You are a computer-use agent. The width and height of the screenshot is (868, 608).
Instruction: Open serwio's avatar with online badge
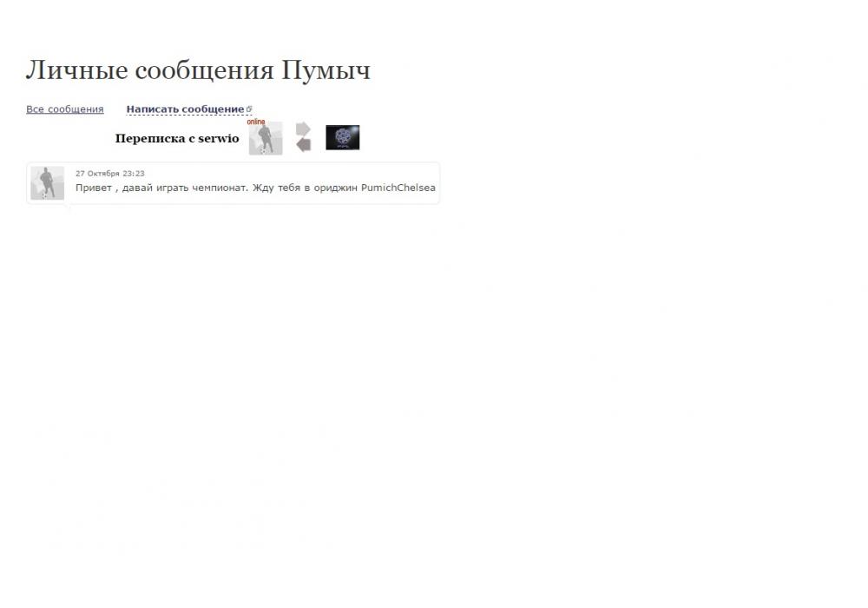tap(266, 138)
